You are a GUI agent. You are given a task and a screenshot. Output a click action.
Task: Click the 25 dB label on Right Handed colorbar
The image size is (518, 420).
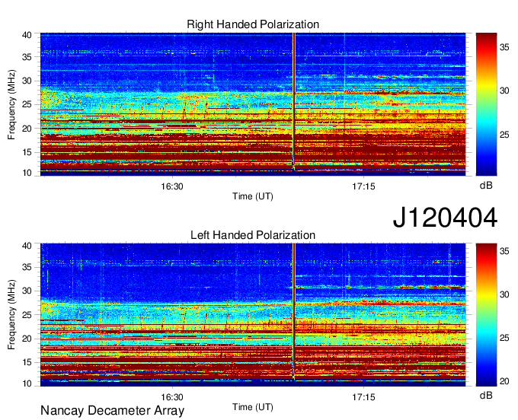tap(504, 135)
